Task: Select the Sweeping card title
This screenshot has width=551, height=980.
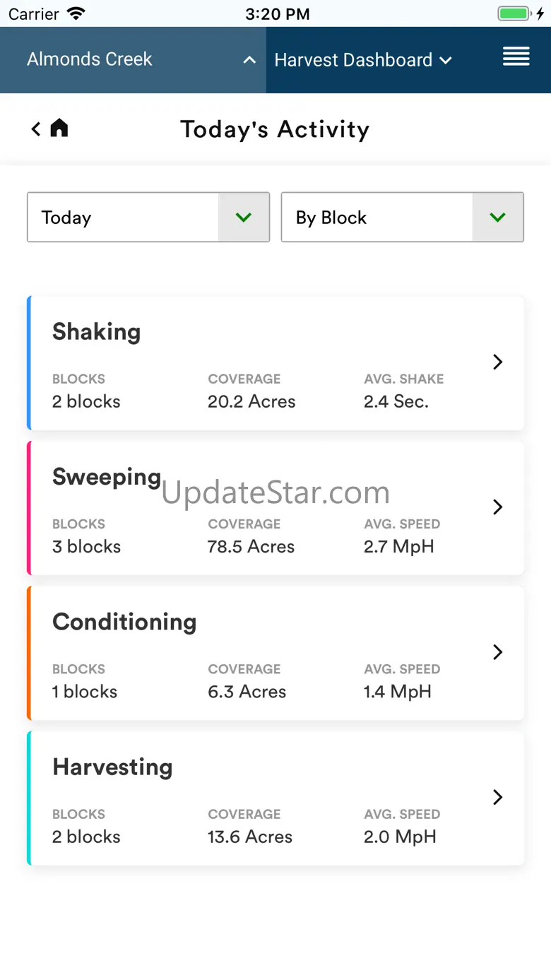Action: [x=107, y=477]
